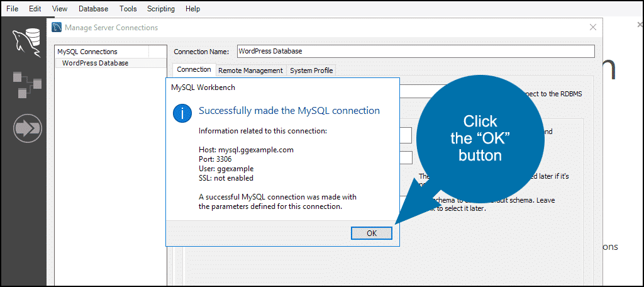Screen dimensions: 644x287
Task: Switch to the Remote Management tab
Action: click(x=250, y=70)
